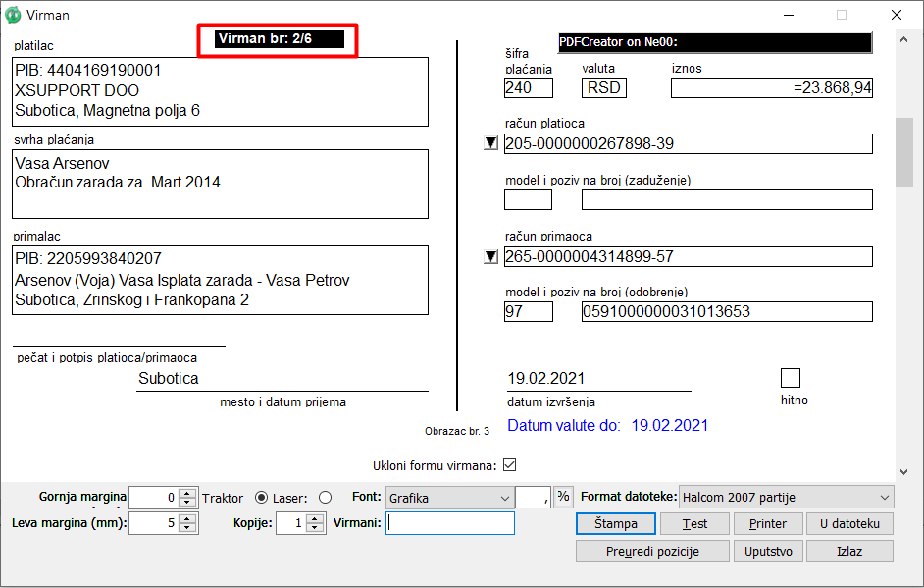
Task: Open the payer account dropdown arrow
Action: 491,144
